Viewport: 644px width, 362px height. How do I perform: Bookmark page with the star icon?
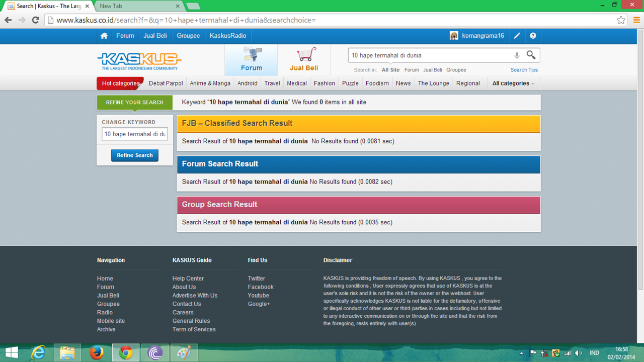tap(621, 20)
